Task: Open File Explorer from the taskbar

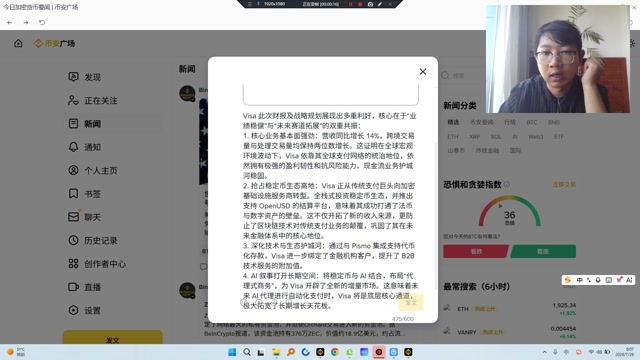Action: point(276,352)
